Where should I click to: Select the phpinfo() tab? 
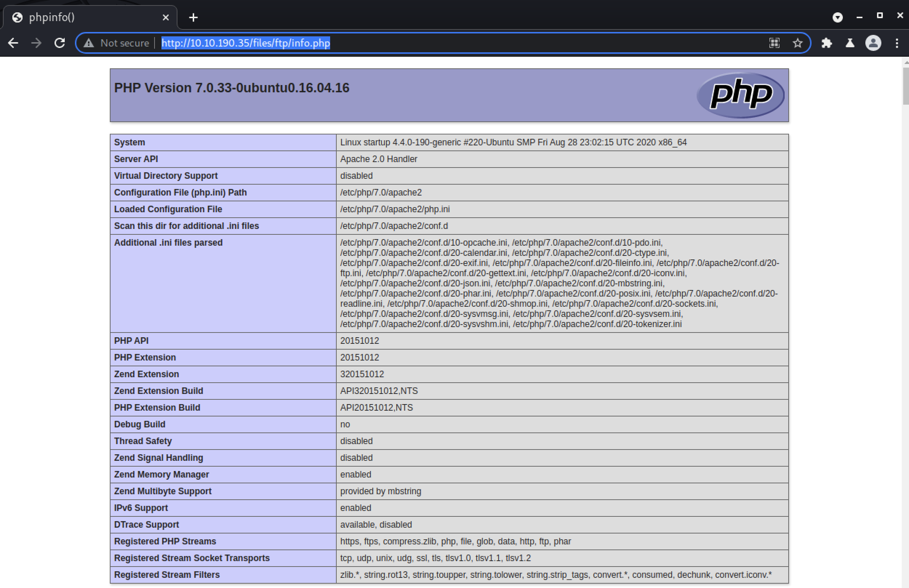90,17
